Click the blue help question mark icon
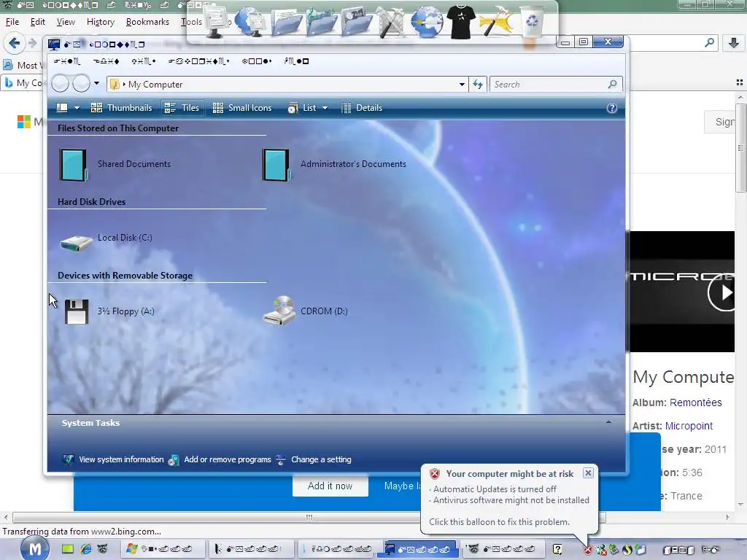The image size is (747, 560). coord(612,108)
